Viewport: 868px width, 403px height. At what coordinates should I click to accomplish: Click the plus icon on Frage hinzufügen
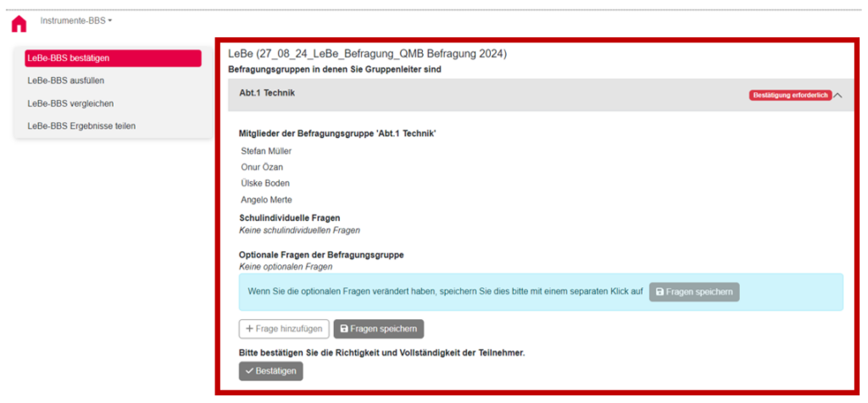(249, 328)
